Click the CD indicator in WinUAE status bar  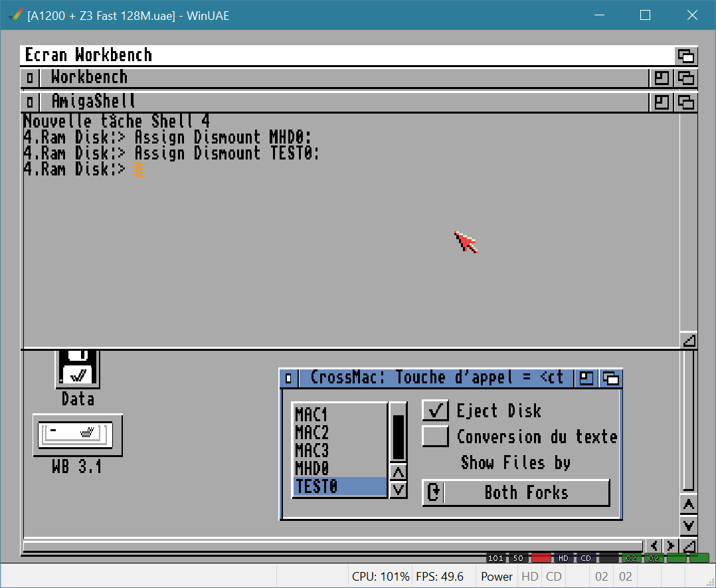tap(554, 577)
